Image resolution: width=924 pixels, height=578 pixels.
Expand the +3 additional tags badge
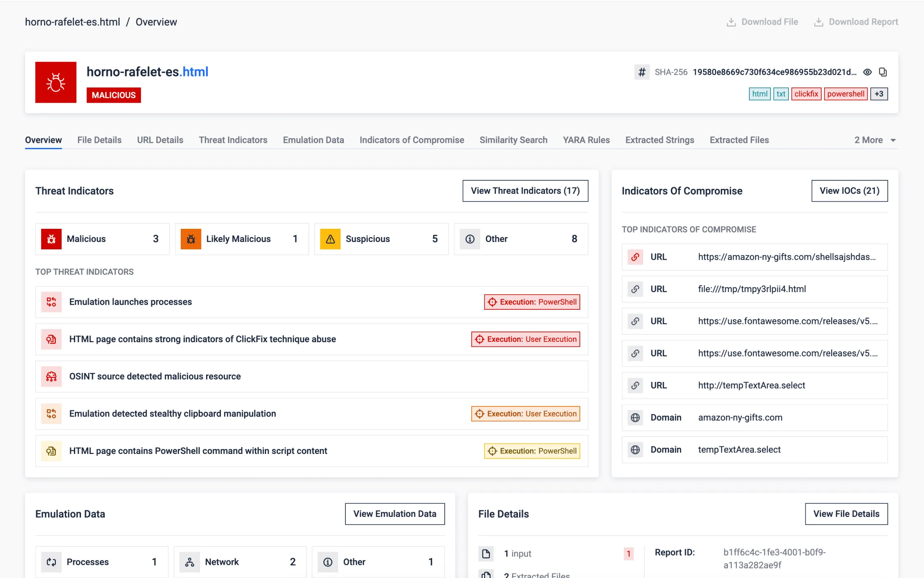[x=879, y=94]
